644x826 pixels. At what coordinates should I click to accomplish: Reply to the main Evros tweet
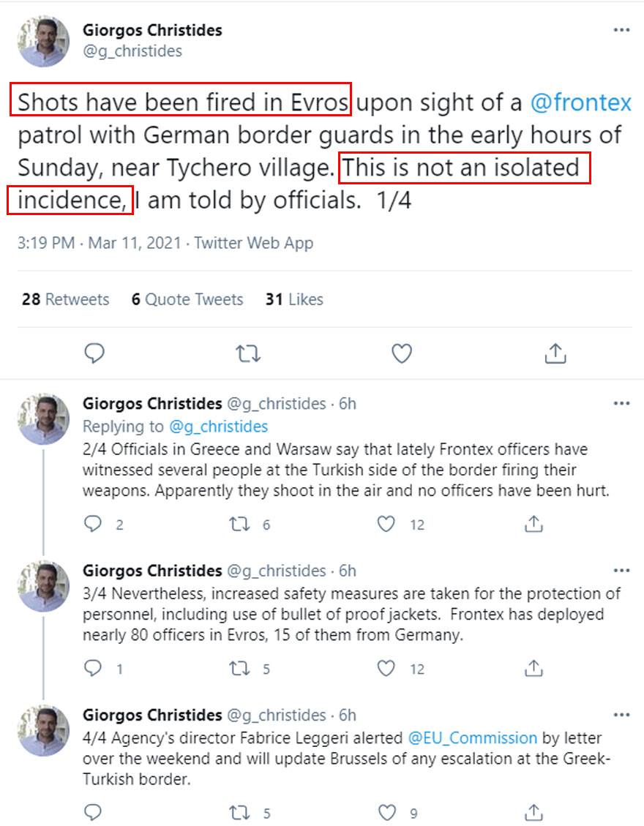(x=95, y=354)
